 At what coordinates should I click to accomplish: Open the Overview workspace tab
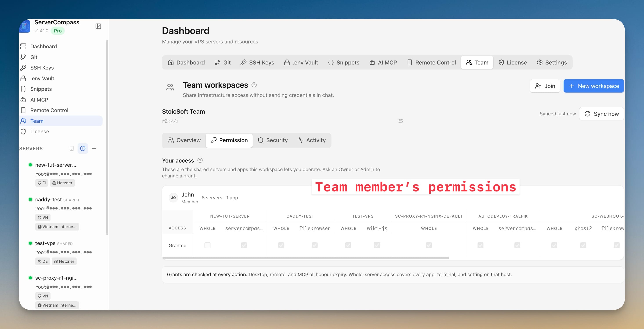[x=184, y=140]
